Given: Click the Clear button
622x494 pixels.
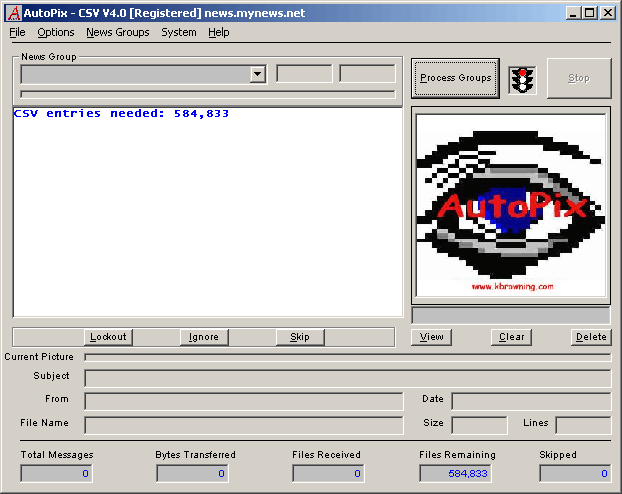Looking at the screenshot, I should [x=511, y=337].
